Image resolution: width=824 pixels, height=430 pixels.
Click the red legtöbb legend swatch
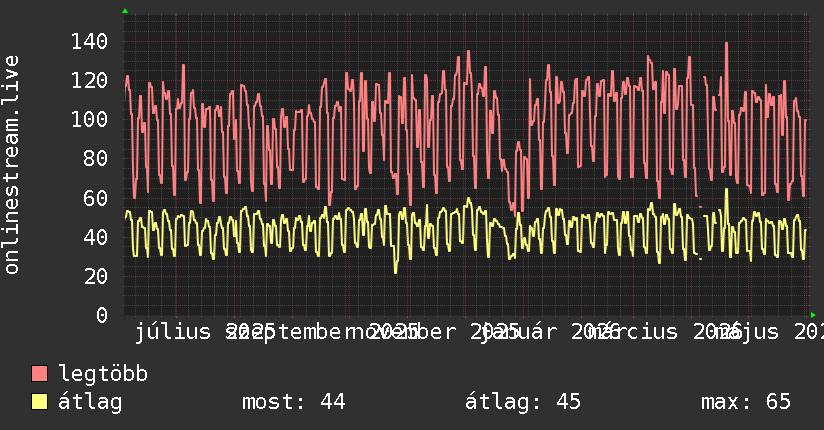tap(39, 373)
